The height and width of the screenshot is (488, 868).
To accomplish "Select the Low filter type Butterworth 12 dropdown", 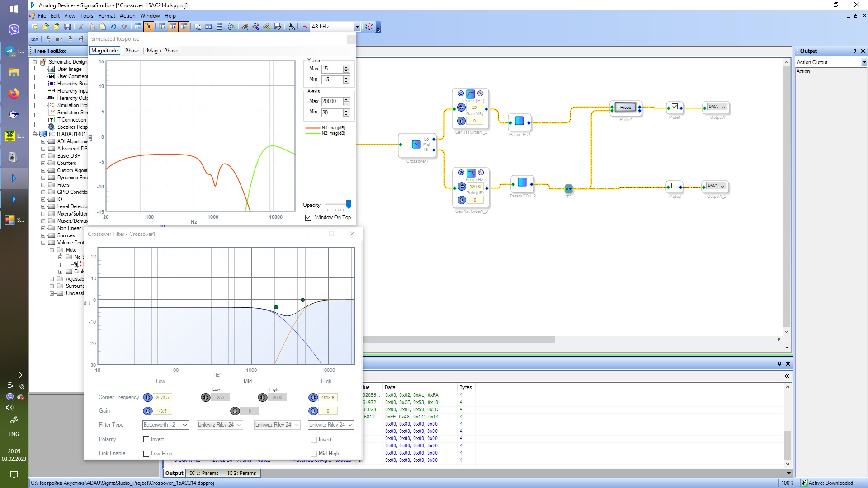I will [165, 424].
